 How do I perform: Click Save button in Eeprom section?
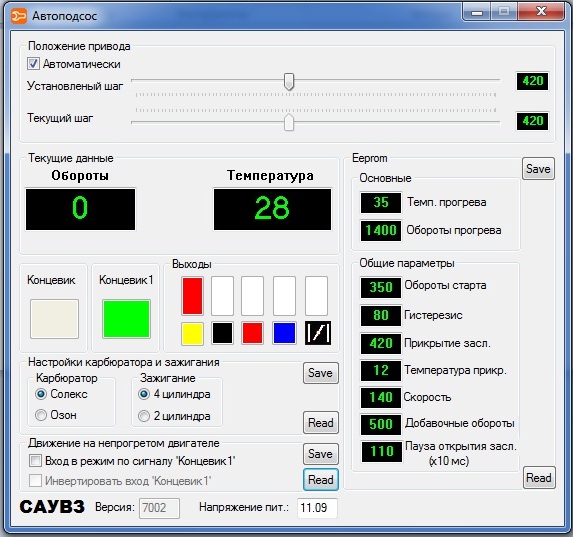[538, 168]
